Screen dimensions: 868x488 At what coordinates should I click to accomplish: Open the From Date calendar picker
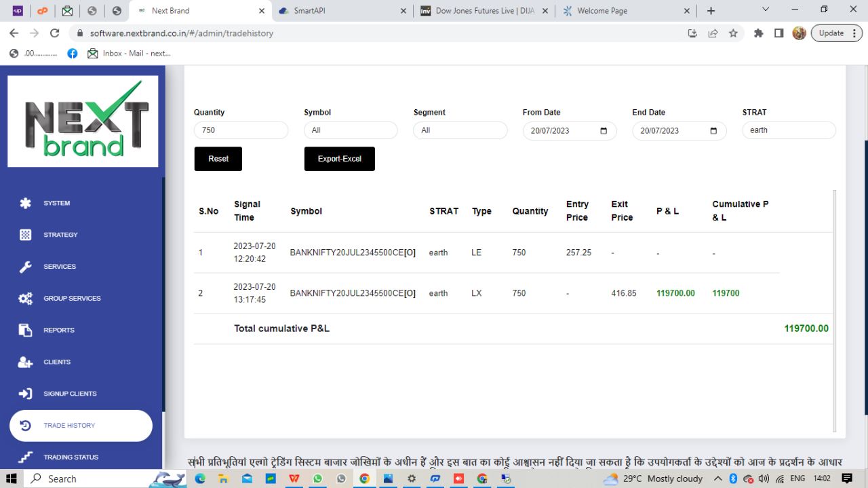604,131
